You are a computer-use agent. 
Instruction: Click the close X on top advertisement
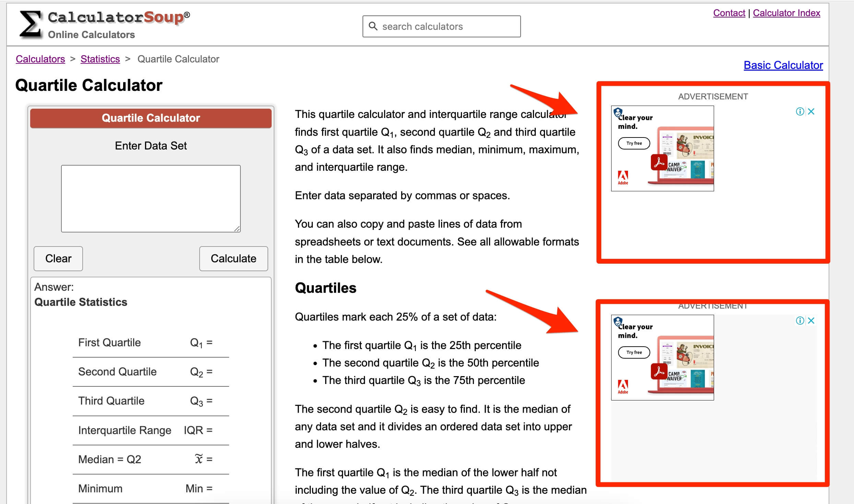click(810, 110)
